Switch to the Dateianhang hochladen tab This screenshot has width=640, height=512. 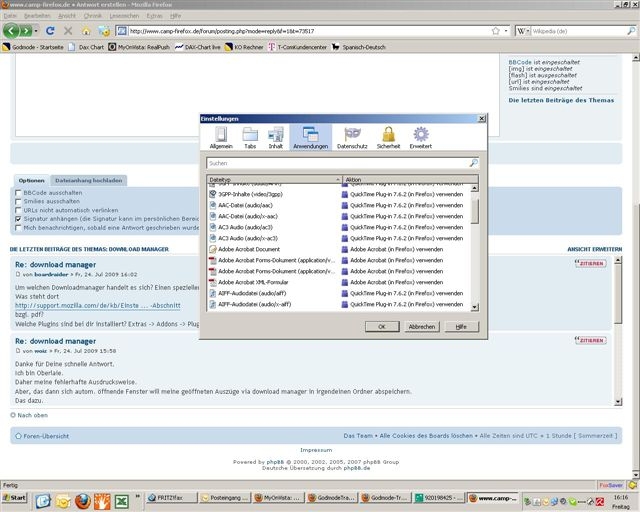tap(88, 181)
